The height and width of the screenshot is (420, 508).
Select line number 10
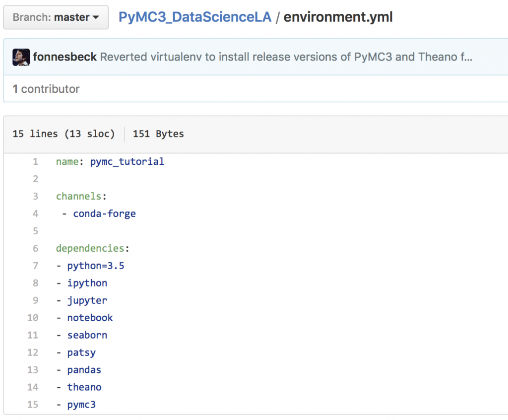(x=33, y=318)
